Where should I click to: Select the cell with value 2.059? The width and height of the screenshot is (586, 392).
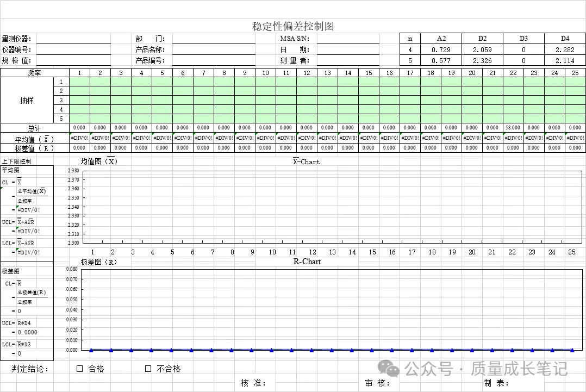[x=483, y=49]
